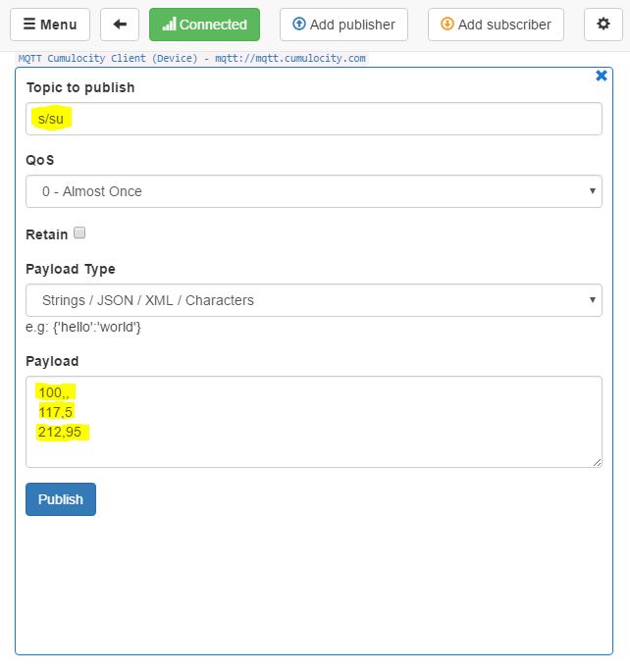Click the hamburger Menu button
Screen dimensions: 630x672
tap(50, 25)
